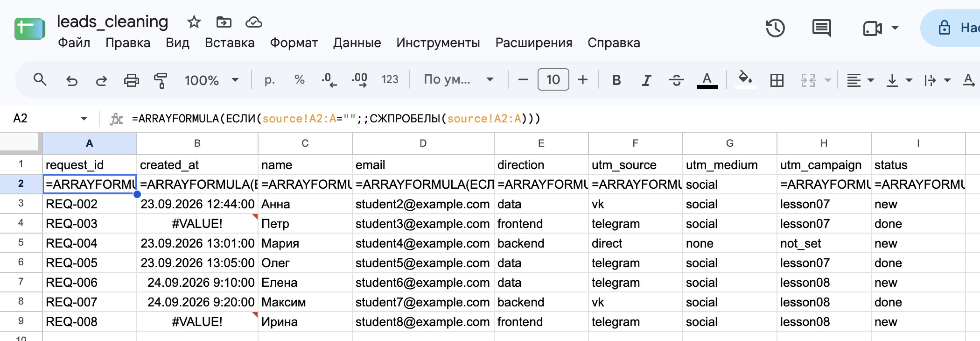Undo the last action
This screenshot has height=341, width=980.
pyautogui.click(x=71, y=80)
